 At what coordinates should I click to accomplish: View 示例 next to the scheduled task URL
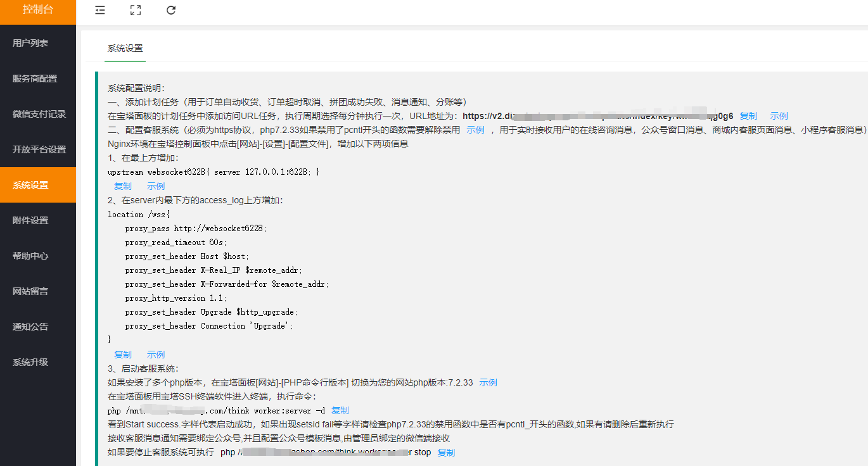(x=779, y=116)
